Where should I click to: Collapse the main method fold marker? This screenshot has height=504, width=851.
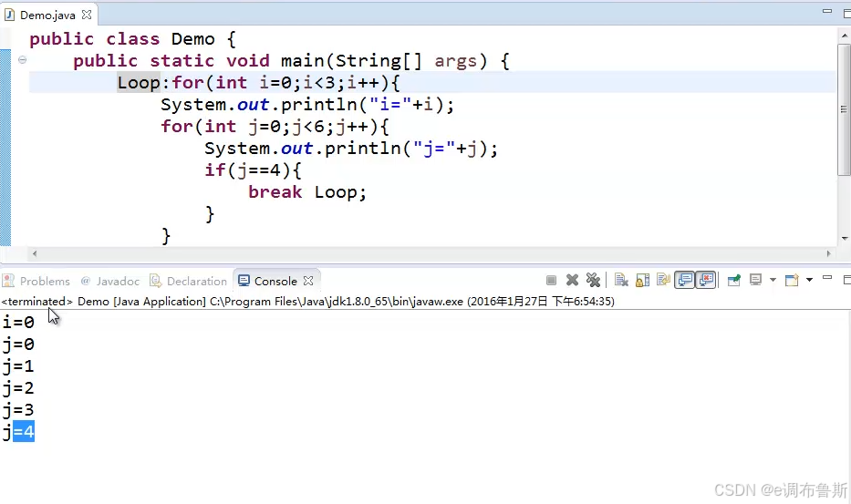(x=22, y=59)
